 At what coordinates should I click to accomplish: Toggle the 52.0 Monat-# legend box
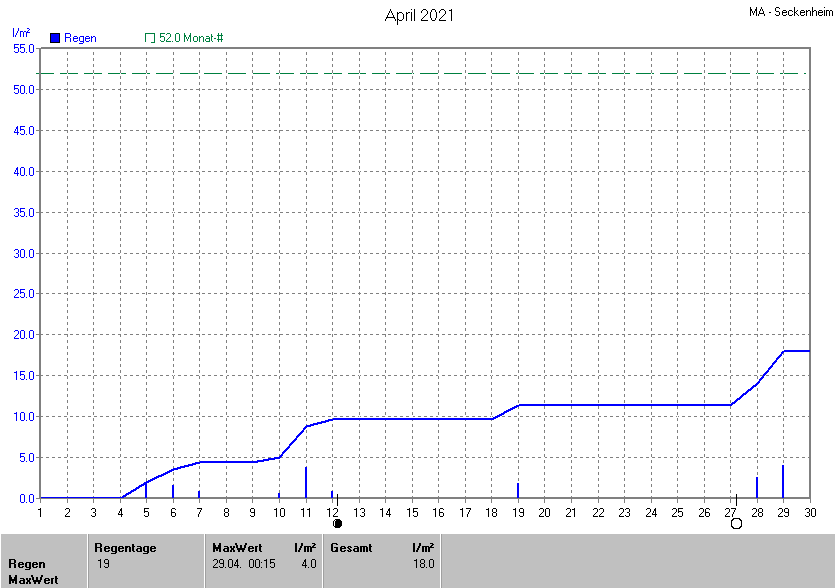point(150,38)
